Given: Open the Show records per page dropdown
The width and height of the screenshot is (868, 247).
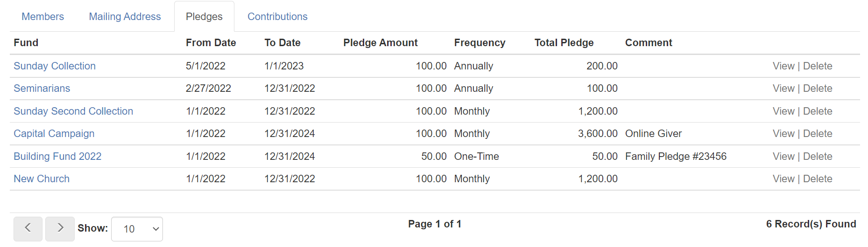Looking at the screenshot, I should click(137, 229).
